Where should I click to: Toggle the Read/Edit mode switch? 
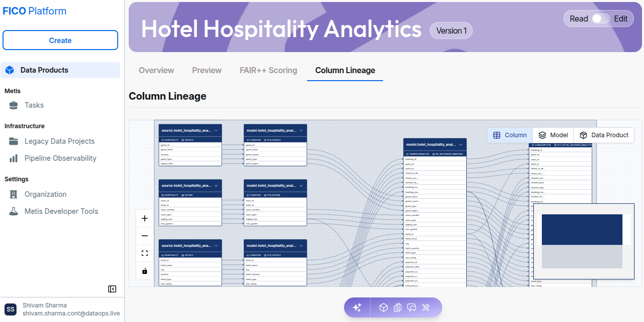600,19
